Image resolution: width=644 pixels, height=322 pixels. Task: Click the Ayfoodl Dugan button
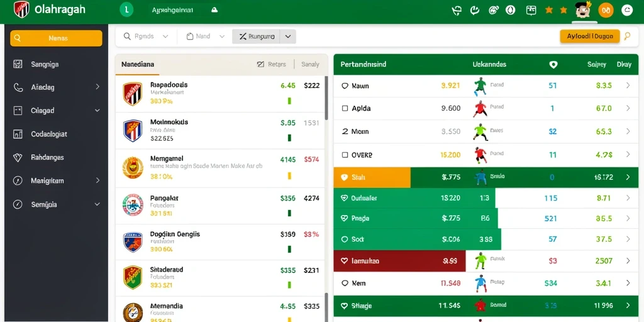click(590, 36)
